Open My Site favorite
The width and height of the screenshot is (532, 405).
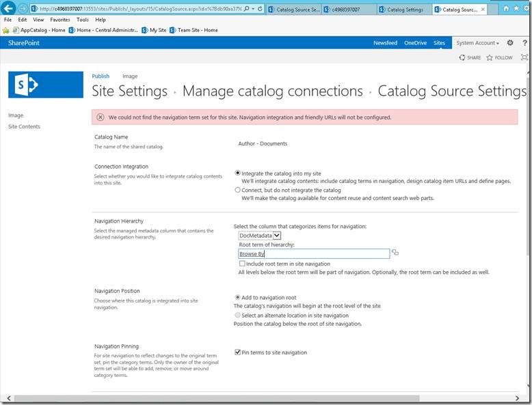point(154,30)
